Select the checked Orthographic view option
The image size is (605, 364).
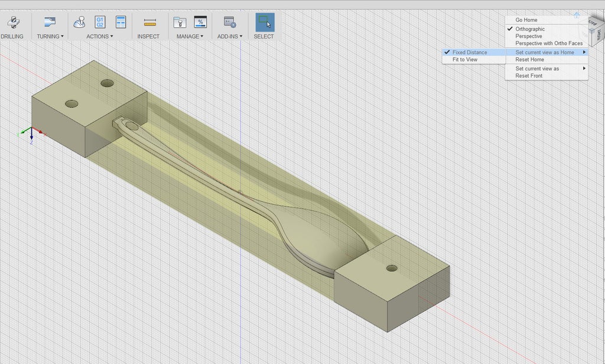click(530, 29)
